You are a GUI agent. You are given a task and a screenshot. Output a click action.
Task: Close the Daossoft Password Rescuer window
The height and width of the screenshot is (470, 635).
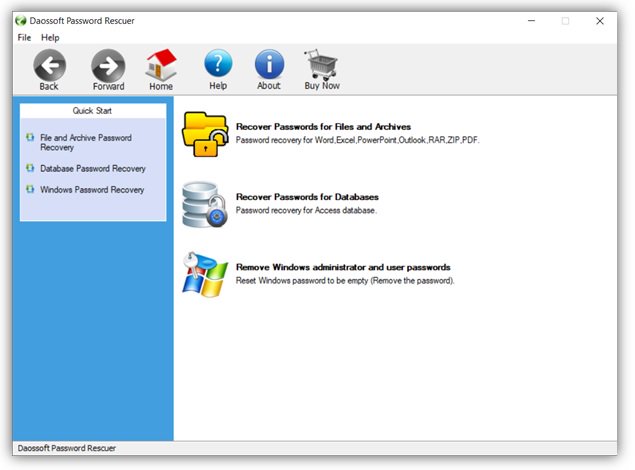[600, 21]
